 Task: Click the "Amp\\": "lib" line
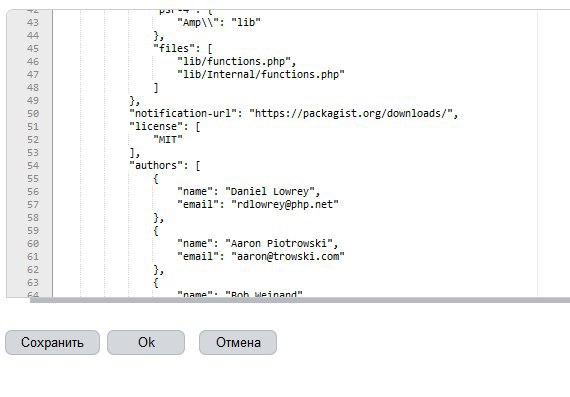tap(219, 23)
